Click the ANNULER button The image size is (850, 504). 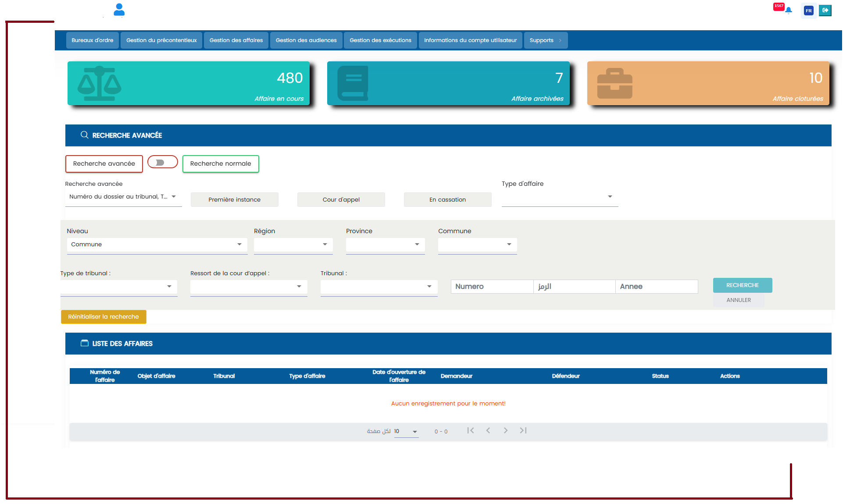[x=739, y=300]
